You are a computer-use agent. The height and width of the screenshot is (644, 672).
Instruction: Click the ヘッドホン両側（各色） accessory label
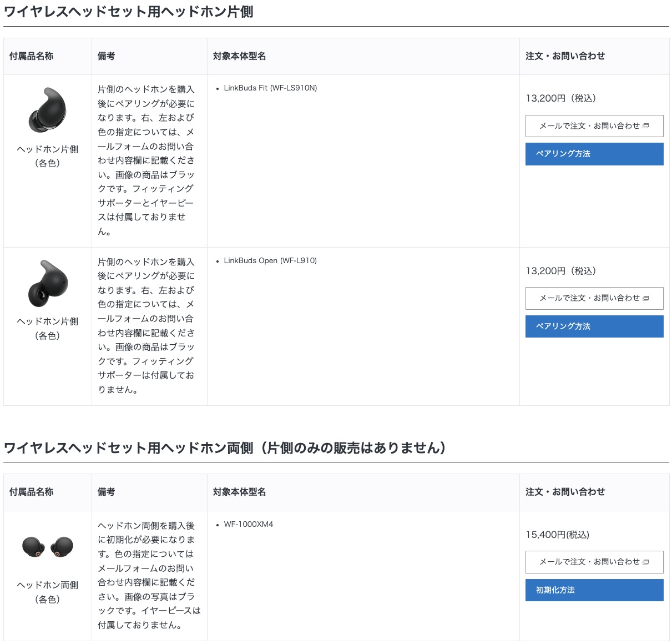[x=48, y=592]
